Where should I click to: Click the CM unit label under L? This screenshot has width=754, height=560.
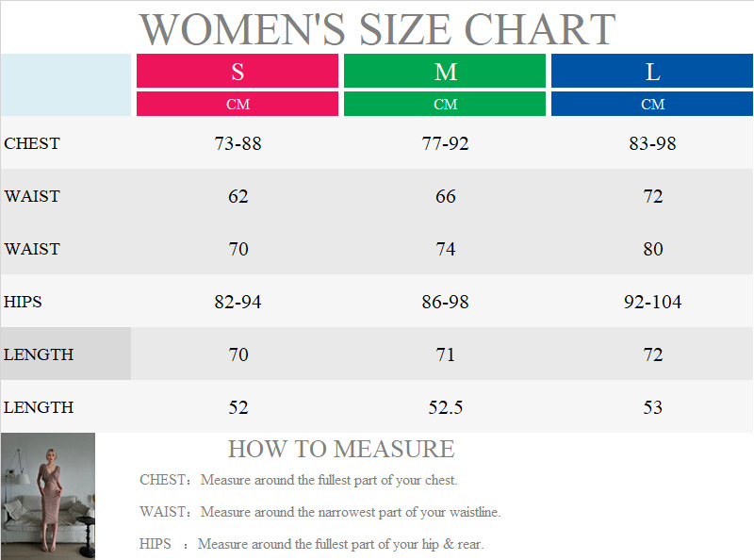(652, 105)
